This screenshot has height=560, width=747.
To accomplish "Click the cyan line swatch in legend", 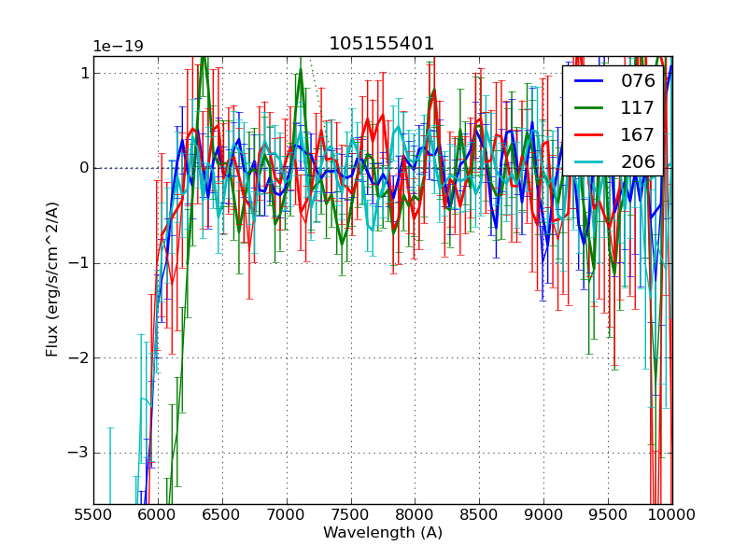I will tap(588, 161).
